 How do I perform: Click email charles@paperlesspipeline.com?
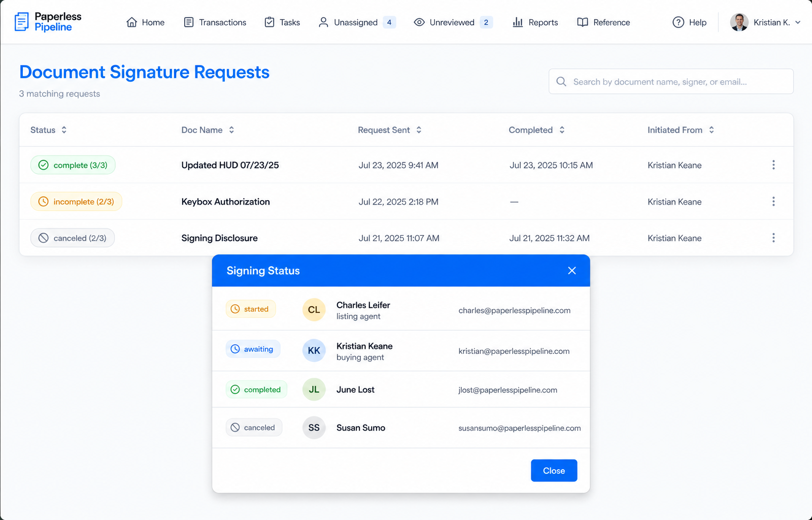point(515,310)
